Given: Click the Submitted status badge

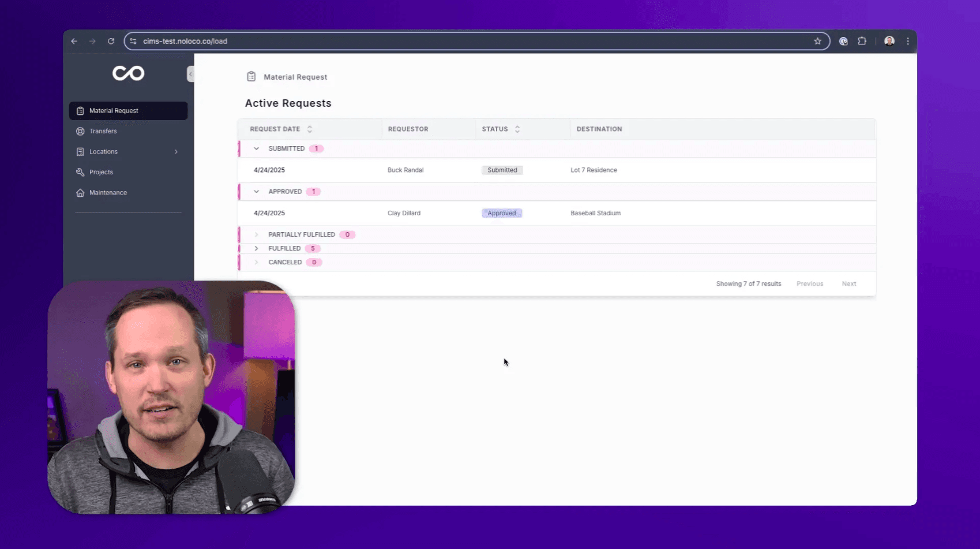Looking at the screenshot, I should (502, 170).
